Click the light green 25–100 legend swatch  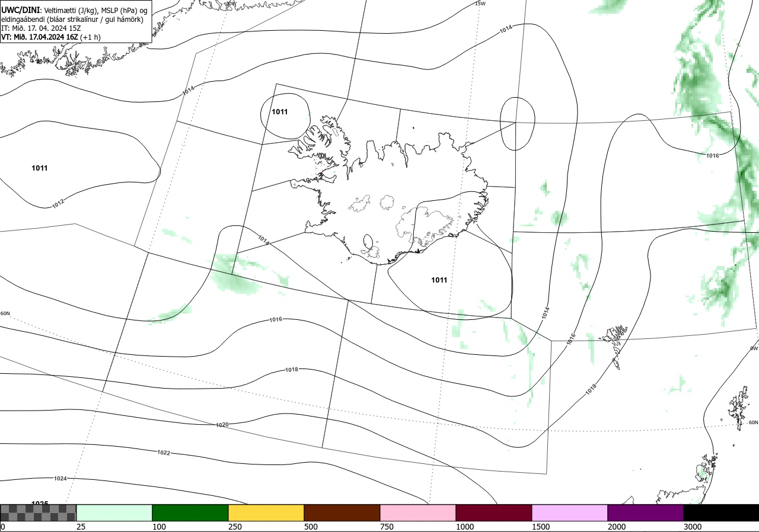[114, 512]
